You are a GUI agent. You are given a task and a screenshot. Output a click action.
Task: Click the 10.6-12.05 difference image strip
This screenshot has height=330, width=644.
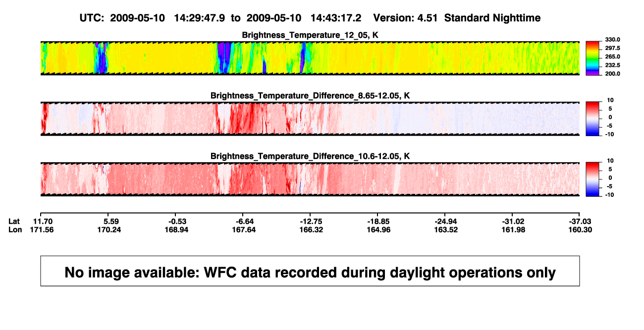tap(310, 179)
